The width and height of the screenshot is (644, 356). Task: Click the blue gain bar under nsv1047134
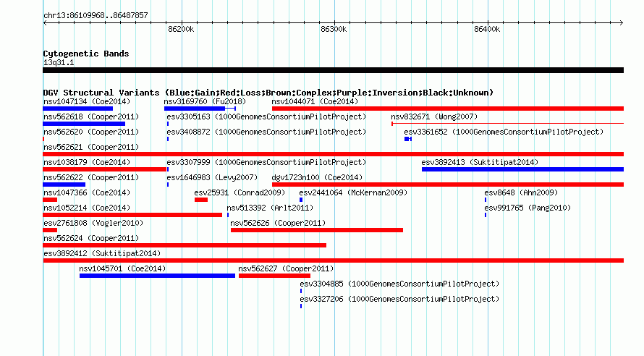tap(77, 109)
